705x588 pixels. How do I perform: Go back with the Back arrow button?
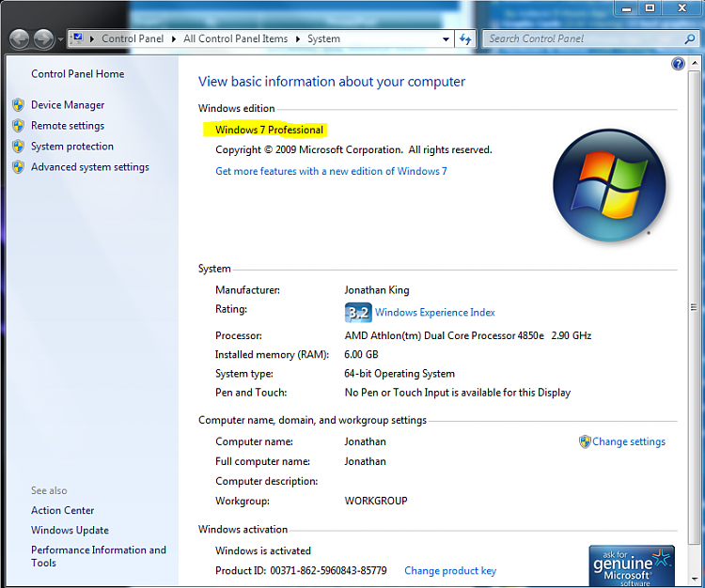20,39
